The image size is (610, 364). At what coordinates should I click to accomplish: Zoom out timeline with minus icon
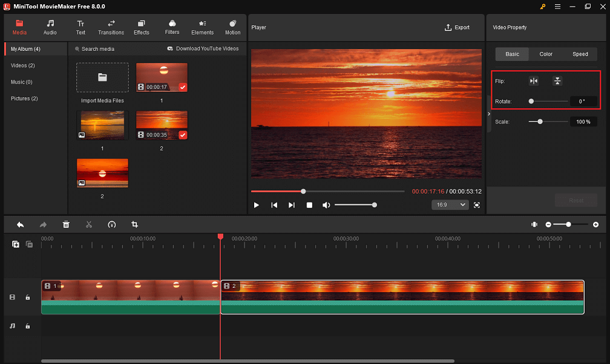click(x=548, y=224)
